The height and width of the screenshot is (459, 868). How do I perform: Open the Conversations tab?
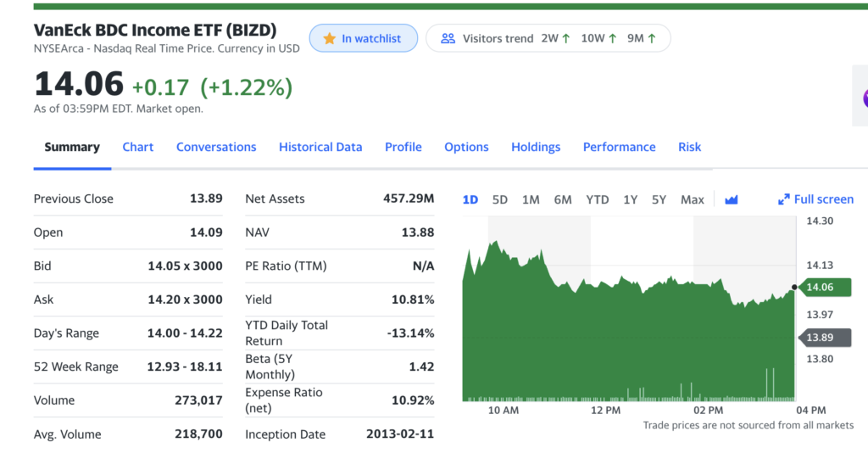pyautogui.click(x=216, y=147)
